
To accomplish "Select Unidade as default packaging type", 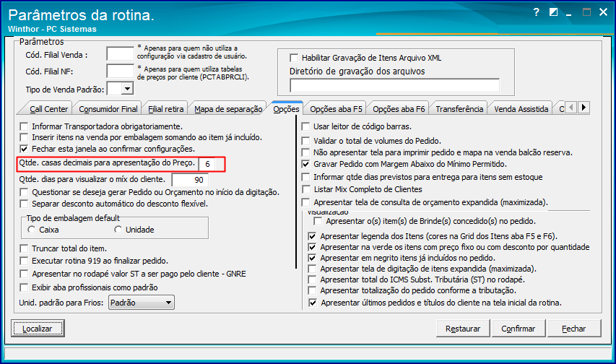I will [x=118, y=230].
